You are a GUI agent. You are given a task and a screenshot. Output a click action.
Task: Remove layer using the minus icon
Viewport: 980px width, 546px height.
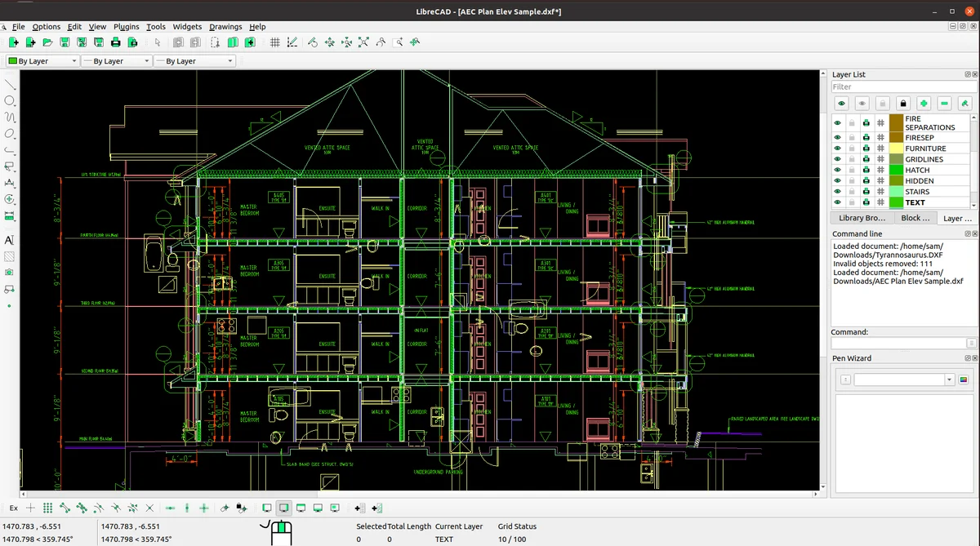[x=944, y=104]
